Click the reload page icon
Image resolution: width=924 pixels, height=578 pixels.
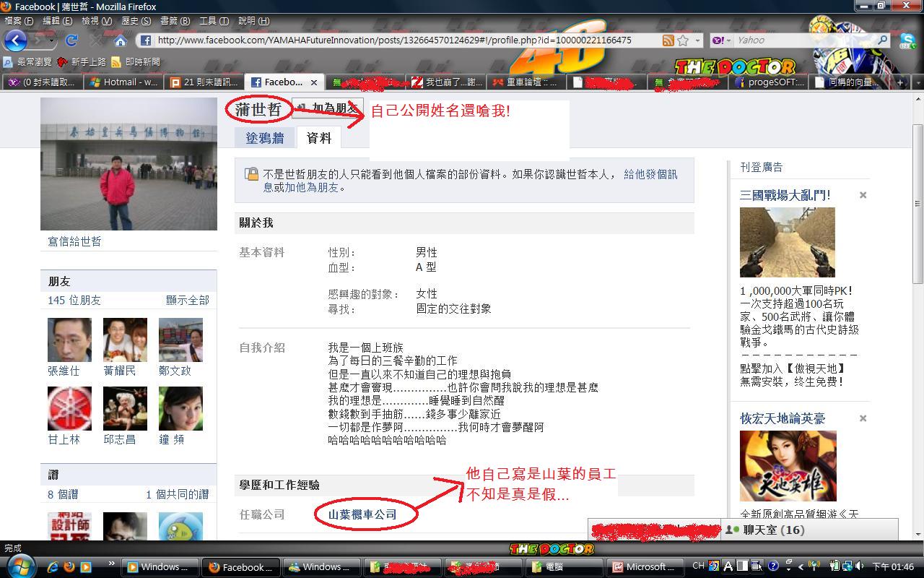(x=71, y=40)
